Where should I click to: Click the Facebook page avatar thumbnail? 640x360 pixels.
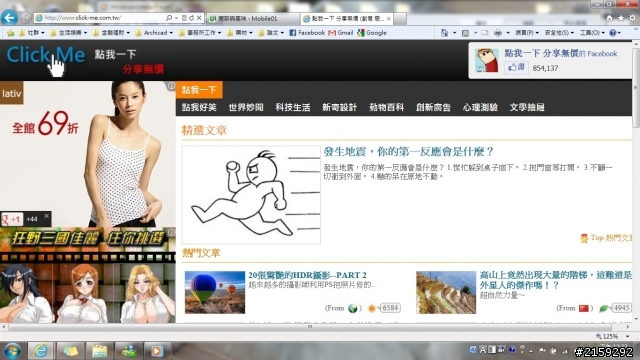[487, 60]
